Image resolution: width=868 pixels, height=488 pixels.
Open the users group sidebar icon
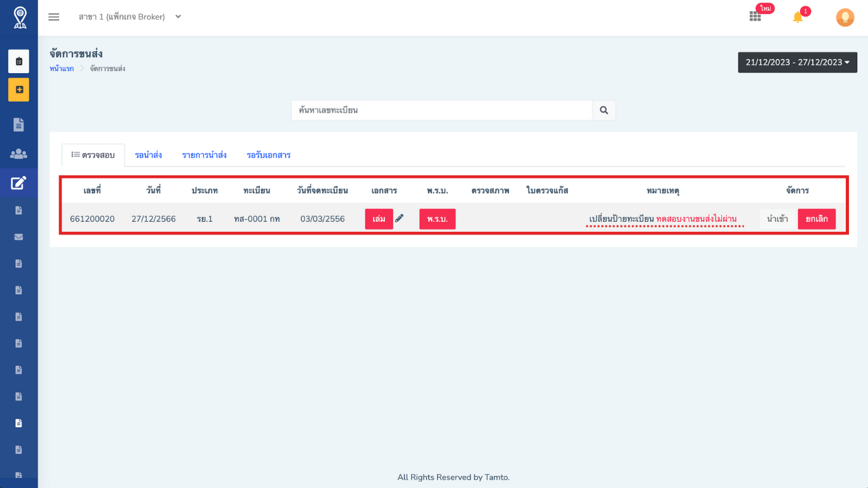click(18, 154)
